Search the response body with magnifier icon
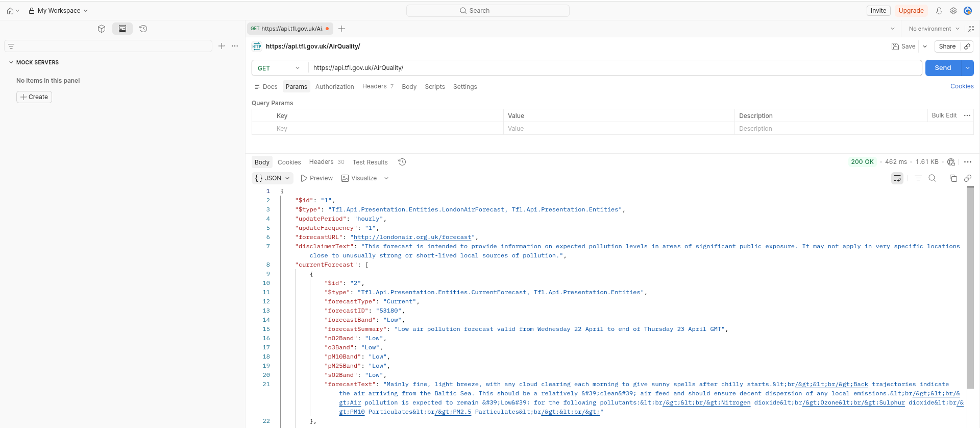The image size is (980, 428). [x=932, y=178]
